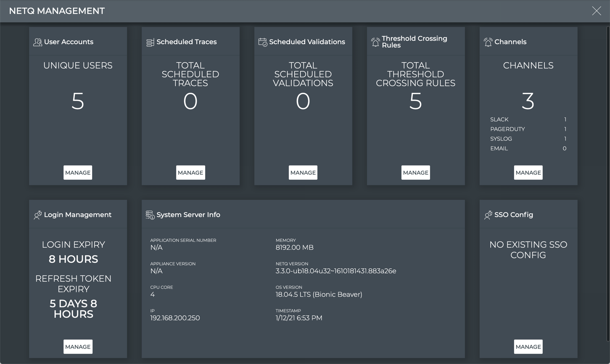
Task: Select the EMAIL channel entry
Action: 528,148
